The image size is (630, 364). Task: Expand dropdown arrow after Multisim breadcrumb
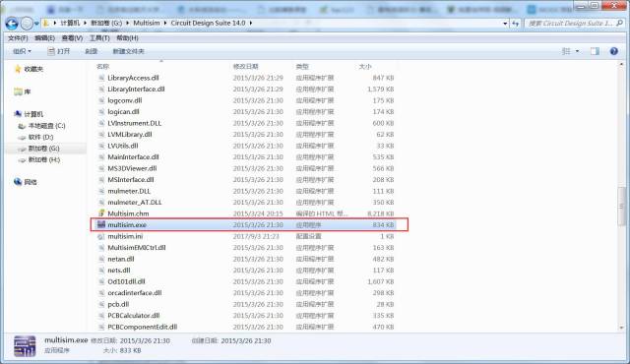pyautogui.click(x=165, y=24)
